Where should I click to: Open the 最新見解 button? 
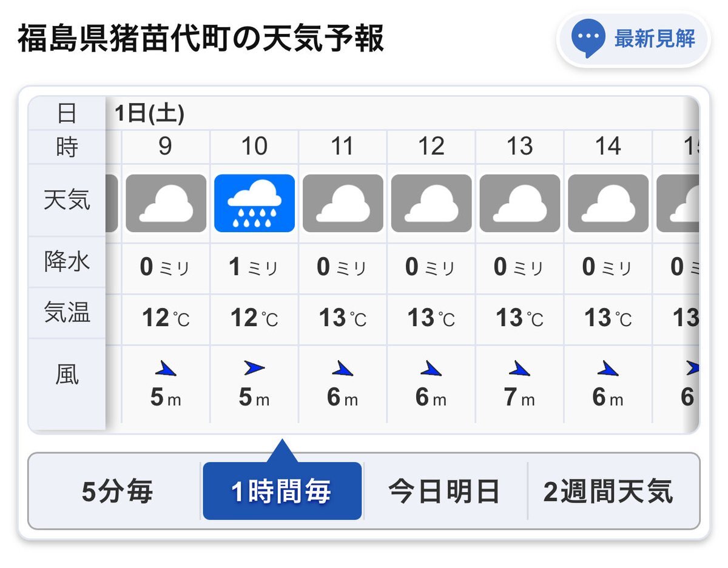[x=653, y=39]
